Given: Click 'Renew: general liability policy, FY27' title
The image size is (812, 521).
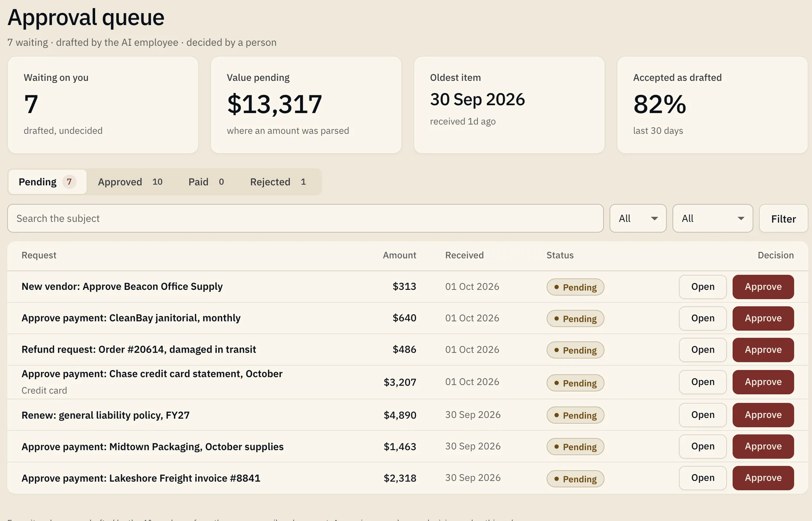Looking at the screenshot, I should tap(106, 415).
